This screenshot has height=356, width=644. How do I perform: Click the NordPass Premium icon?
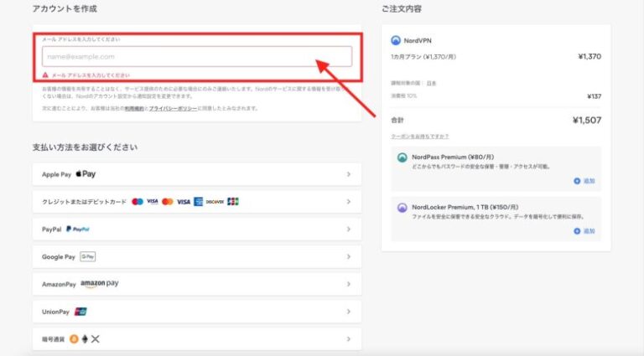click(x=402, y=157)
